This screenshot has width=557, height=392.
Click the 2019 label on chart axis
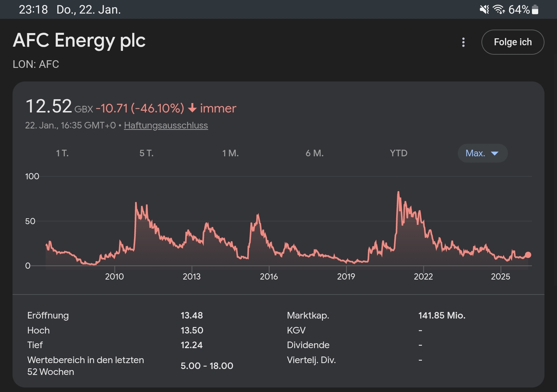tap(346, 276)
